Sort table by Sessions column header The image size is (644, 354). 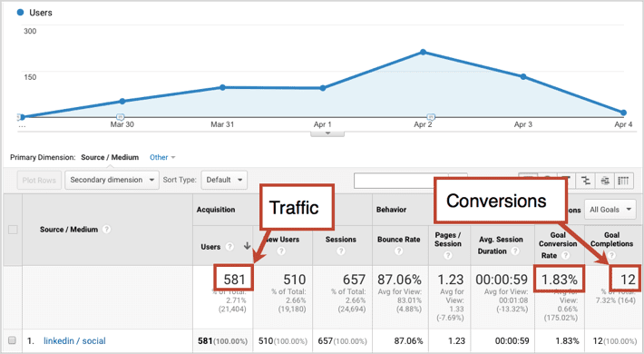point(341,240)
